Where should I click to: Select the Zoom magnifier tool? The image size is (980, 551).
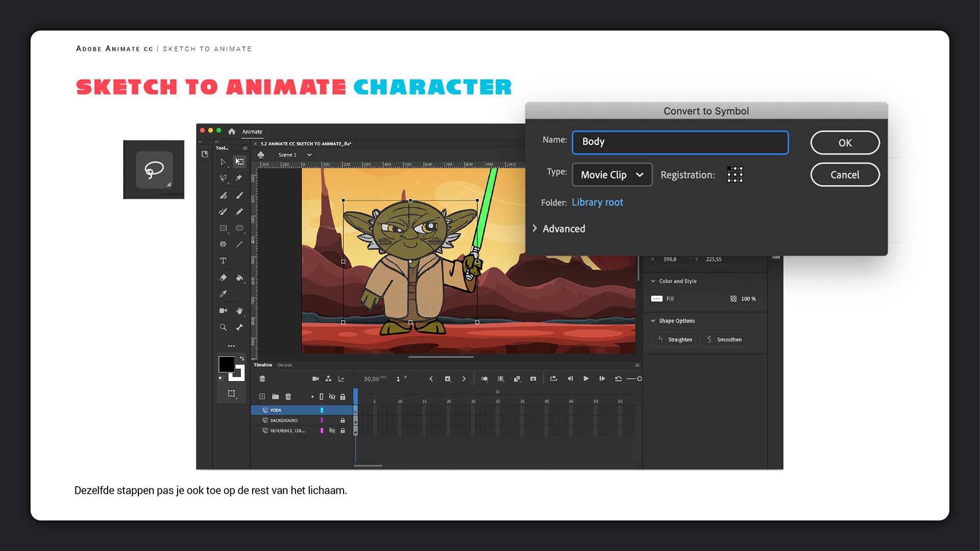pos(223,327)
